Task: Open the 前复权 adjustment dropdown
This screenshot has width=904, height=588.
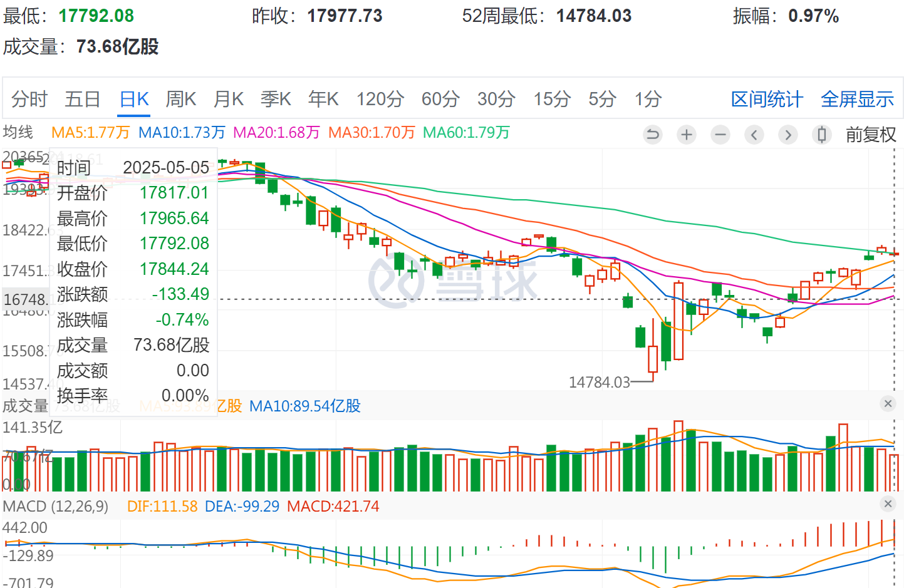Action: tap(871, 135)
